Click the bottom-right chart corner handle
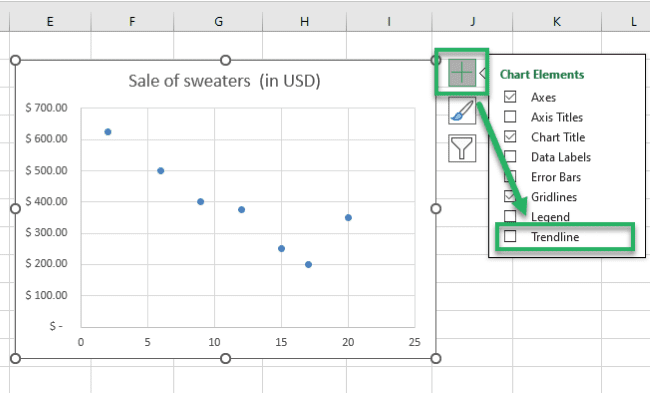This screenshot has height=393, width=650. [x=436, y=358]
